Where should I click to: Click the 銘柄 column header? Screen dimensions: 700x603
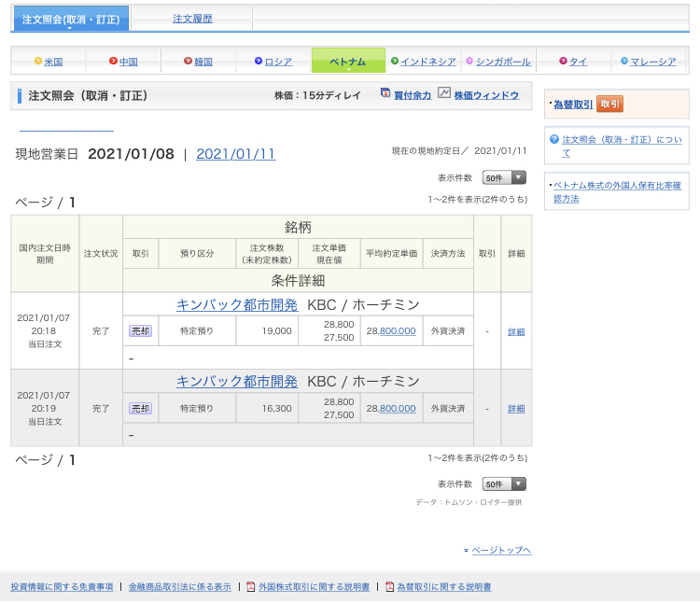click(299, 227)
